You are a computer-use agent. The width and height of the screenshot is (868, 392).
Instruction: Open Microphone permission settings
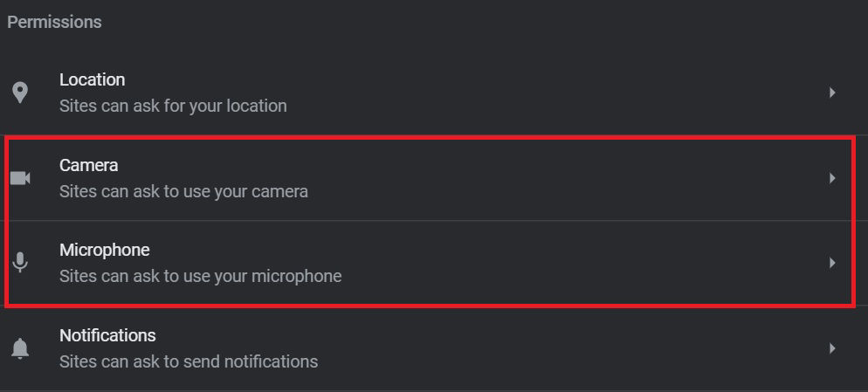434,263
